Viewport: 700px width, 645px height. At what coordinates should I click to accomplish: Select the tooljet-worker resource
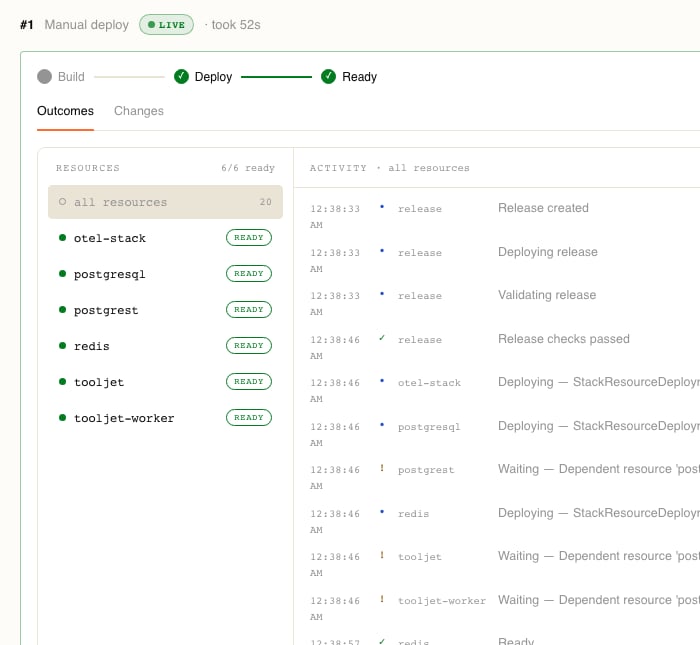[165, 418]
